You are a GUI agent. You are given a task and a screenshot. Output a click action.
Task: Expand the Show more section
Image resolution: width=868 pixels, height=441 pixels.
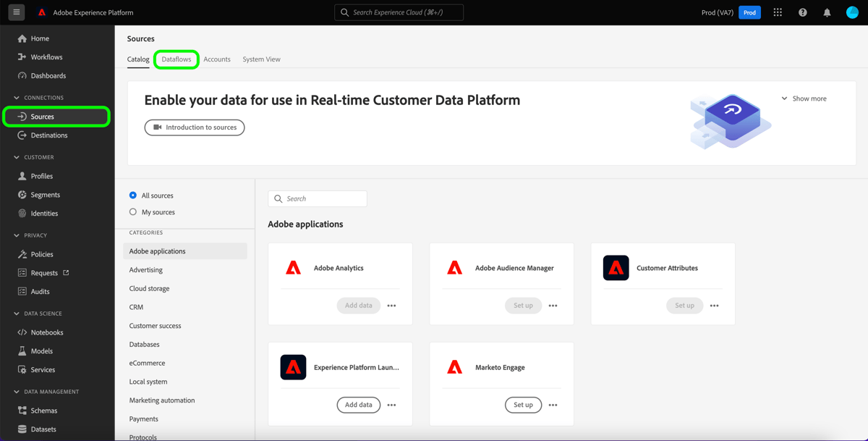pyautogui.click(x=804, y=98)
